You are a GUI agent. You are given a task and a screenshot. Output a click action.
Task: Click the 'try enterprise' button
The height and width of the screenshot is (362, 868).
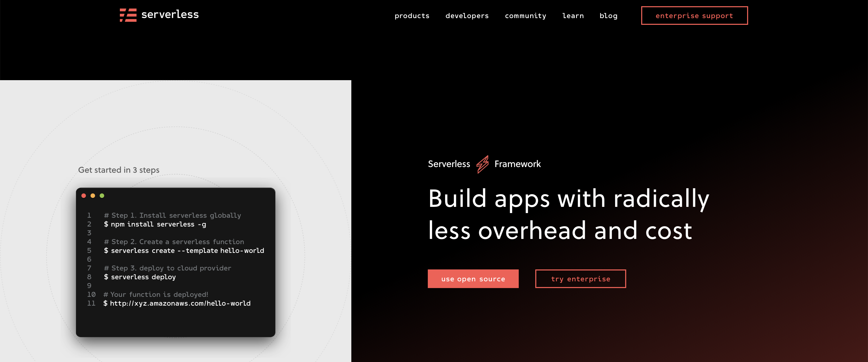coord(580,278)
